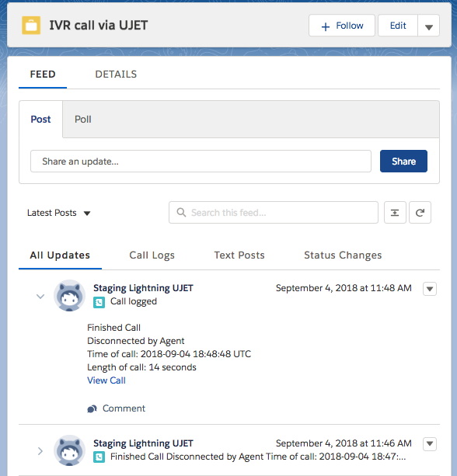Click the Comment speech bubble icon
The width and height of the screenshot is (457, 476).
92,409
